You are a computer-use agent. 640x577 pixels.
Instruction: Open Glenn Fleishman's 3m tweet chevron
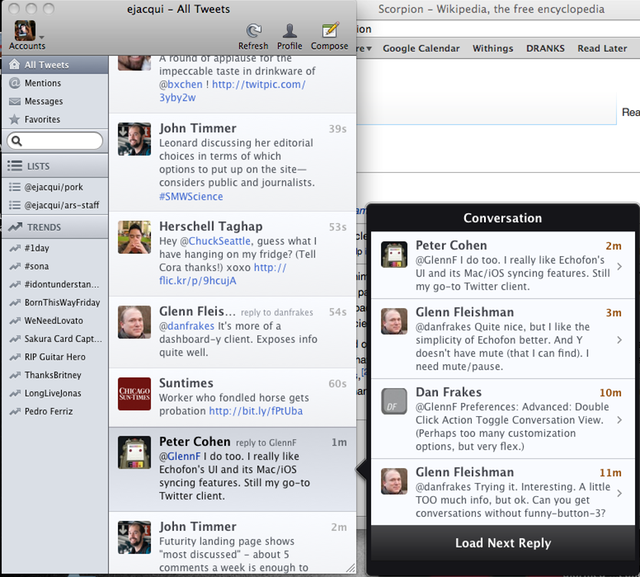620,340
